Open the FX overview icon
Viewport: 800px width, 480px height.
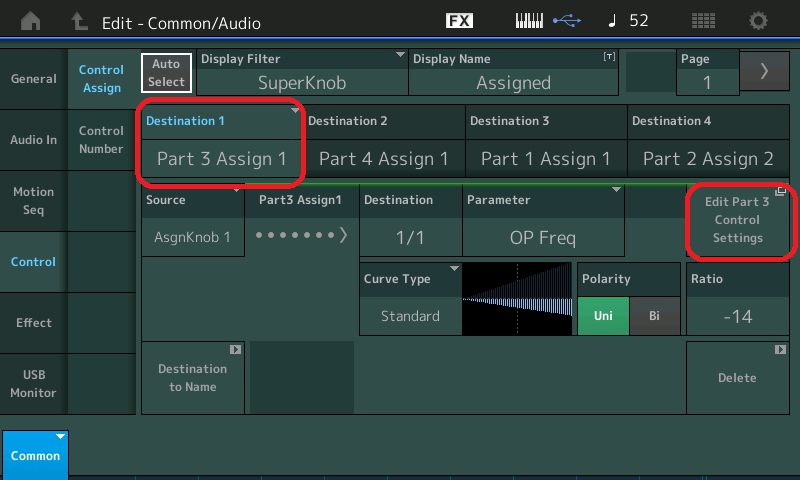click(459, 20)
